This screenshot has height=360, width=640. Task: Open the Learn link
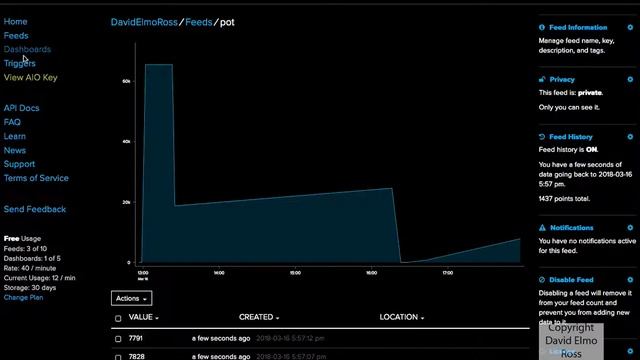[15, 136]
